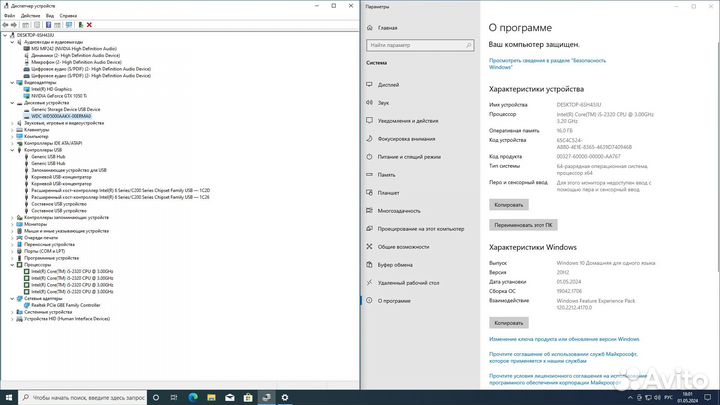Click the clock in the system tray
Image resolution: width=720 pixels, height=405 pixels.
tap(687, 398)
